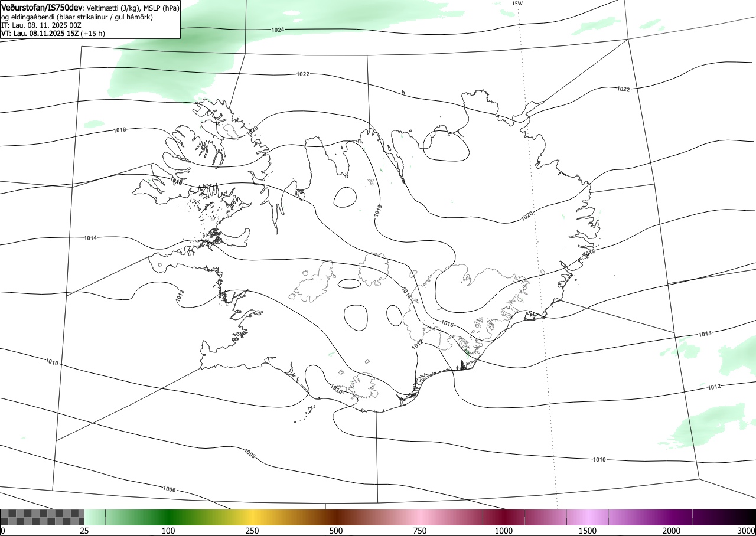Click the 1008 isobar label
Image resolution: width=756 pixels, height=536 pixels.
click(x=249, y=453)
